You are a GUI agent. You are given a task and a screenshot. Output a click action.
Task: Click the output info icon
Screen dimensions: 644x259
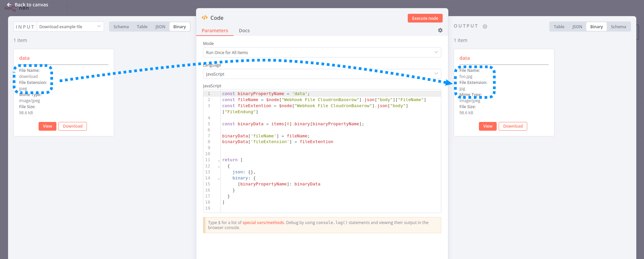pyautogui.click(x=485, y=27)
